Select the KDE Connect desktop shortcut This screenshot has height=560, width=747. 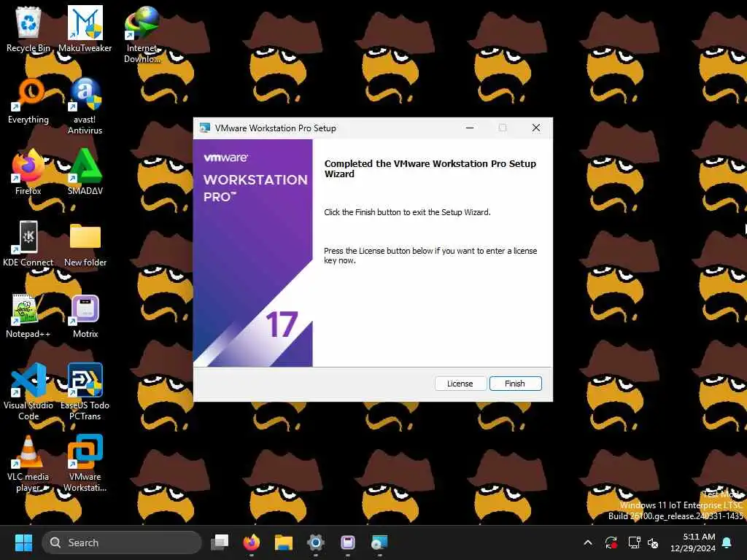[x=28, y=244]
